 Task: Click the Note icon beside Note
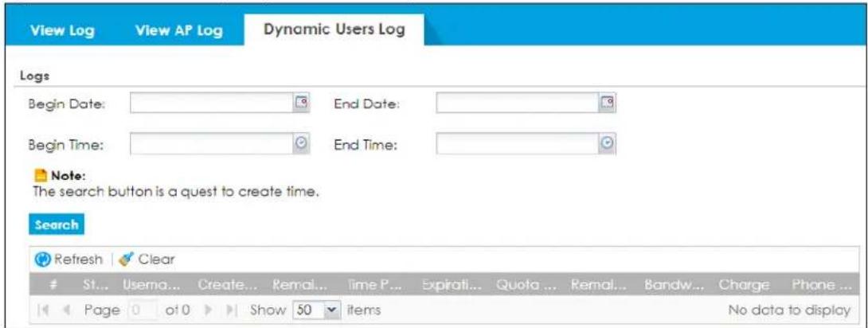[41, 177]
